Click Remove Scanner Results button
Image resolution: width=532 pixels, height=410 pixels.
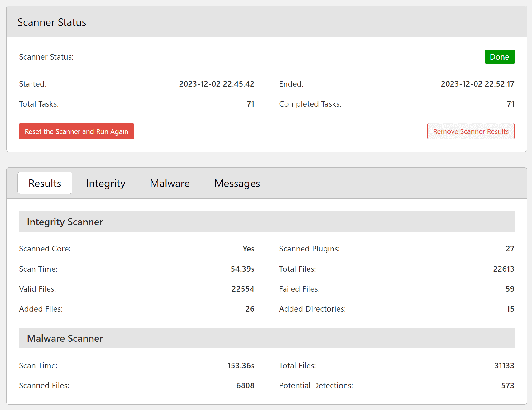tap(471, 131)
